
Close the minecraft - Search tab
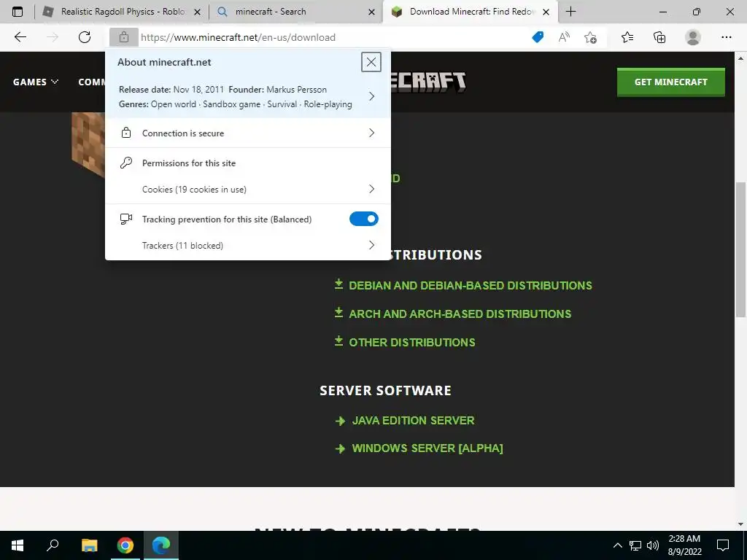tap(371, 12)
